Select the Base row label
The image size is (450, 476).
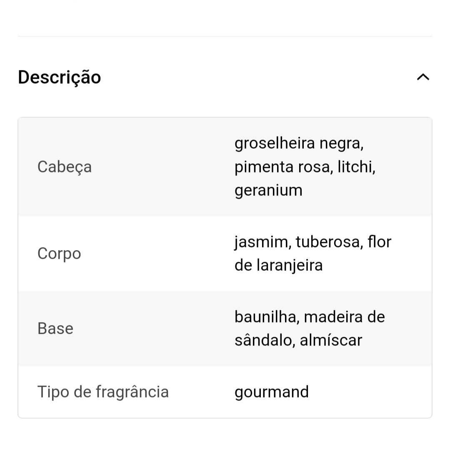[55, 328]
